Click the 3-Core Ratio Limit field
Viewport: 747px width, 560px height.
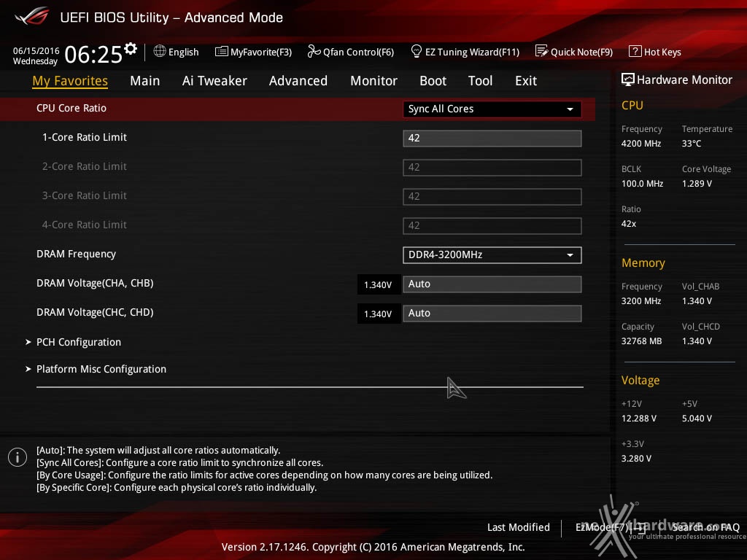pos(492,196)
